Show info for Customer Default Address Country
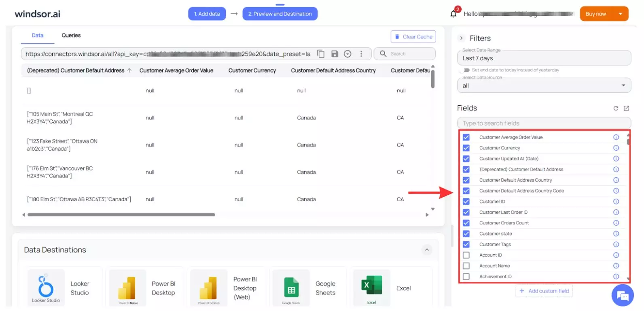The width and height of the screenshot is (644, 311). tap(616, 180)
